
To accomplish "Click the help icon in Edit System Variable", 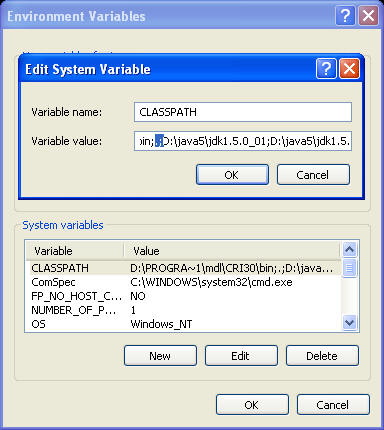I will pos(326,69).
